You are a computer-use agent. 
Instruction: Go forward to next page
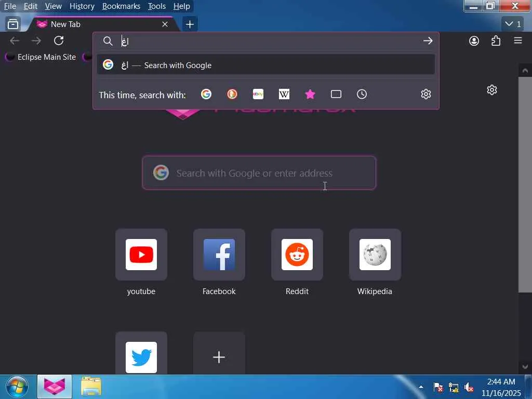click(36, 41)
